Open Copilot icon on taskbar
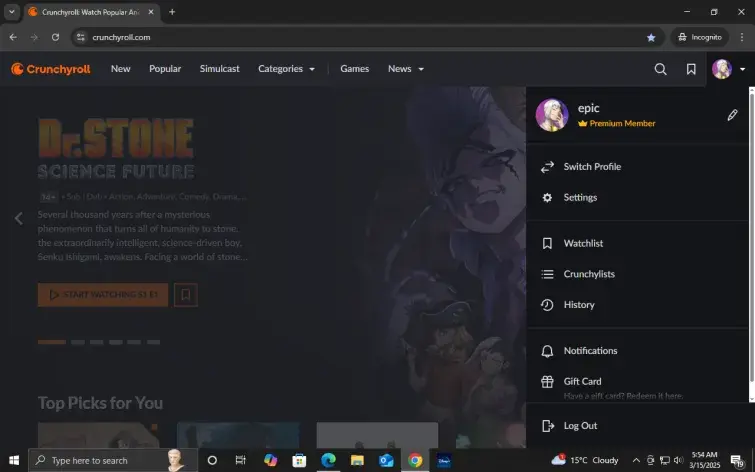Image resolution: width=755 pixels, height=472 pixels. [x=270, y=460]
